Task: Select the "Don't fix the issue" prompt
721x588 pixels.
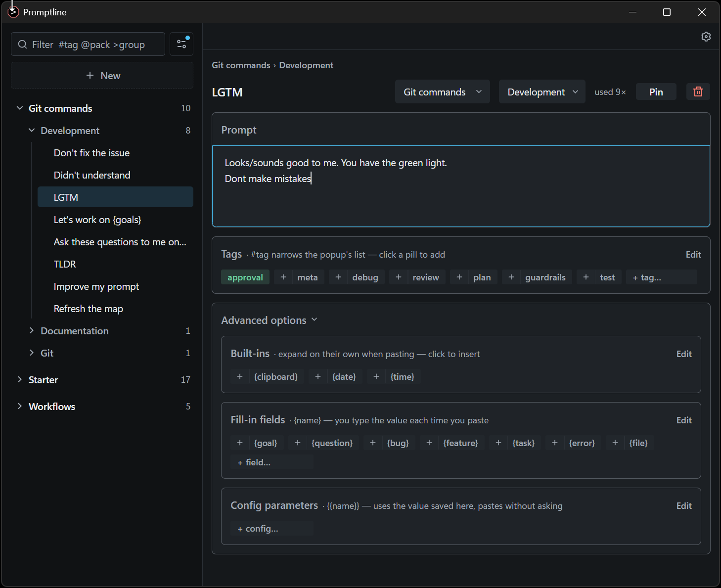Action: pos(115,153)
